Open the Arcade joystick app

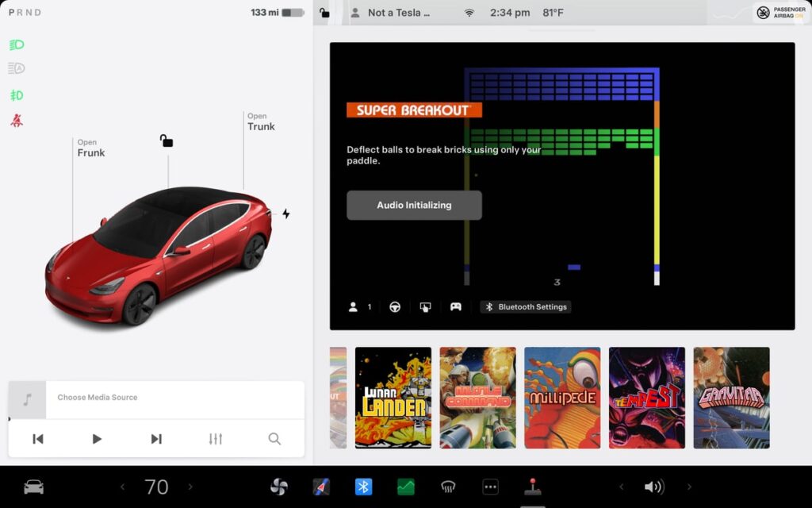533,487
